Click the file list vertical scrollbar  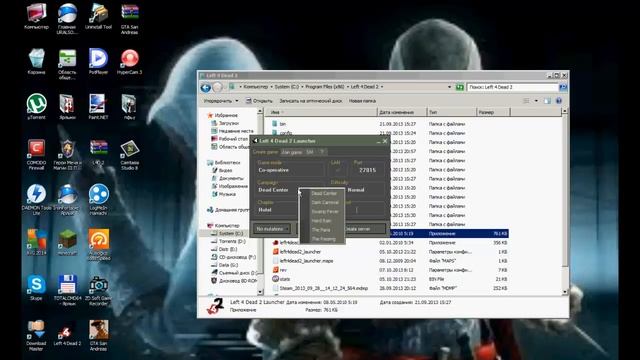pos(565,200)
